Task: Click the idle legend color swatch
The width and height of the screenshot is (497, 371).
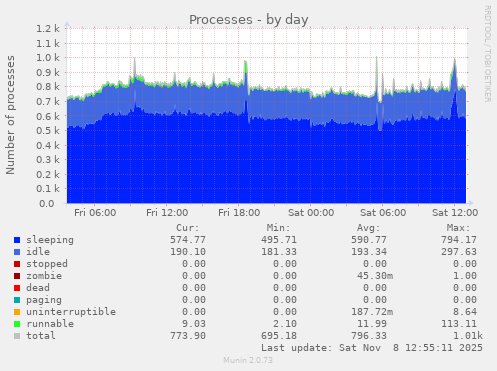Action: click(x=17, y=252)
